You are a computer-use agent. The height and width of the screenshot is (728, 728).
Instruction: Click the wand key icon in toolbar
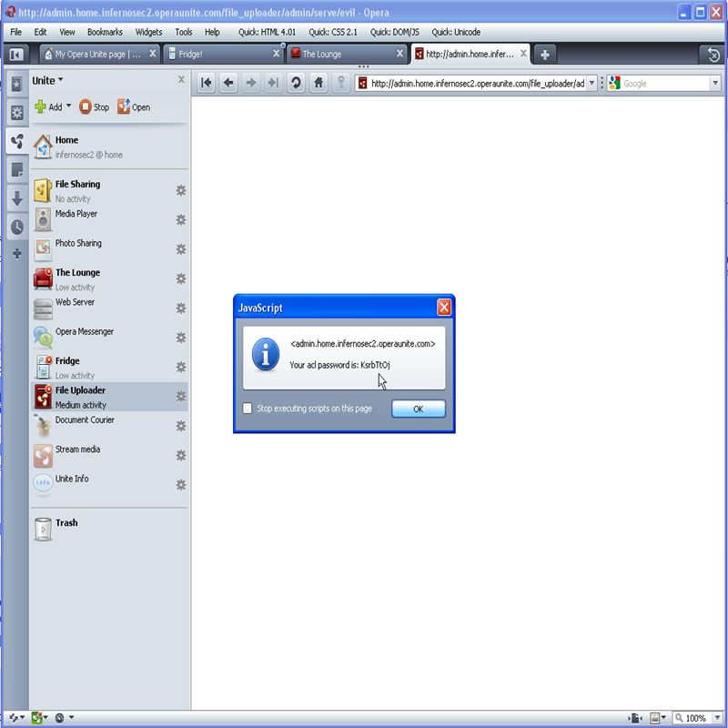(x=341, y=83)
